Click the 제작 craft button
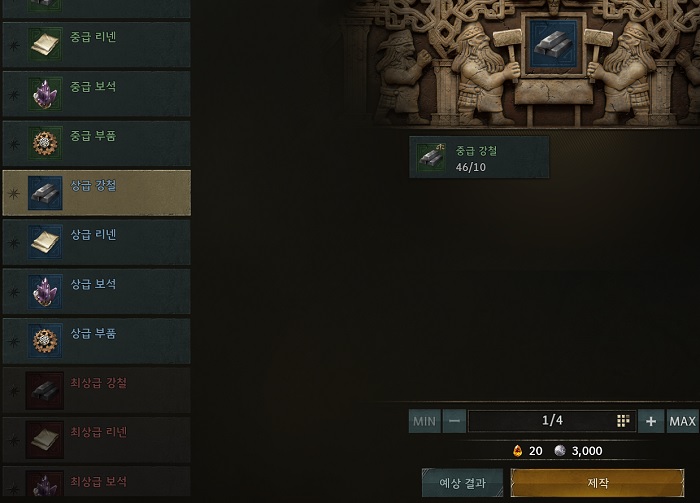Image resolution: width=700 pixels, height=503 pixels. pos(597,482)
